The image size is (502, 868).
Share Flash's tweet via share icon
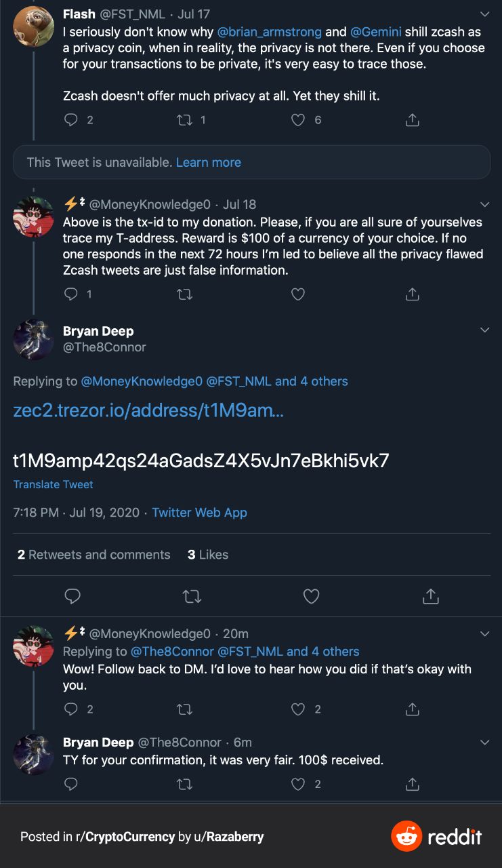[412, 120]
